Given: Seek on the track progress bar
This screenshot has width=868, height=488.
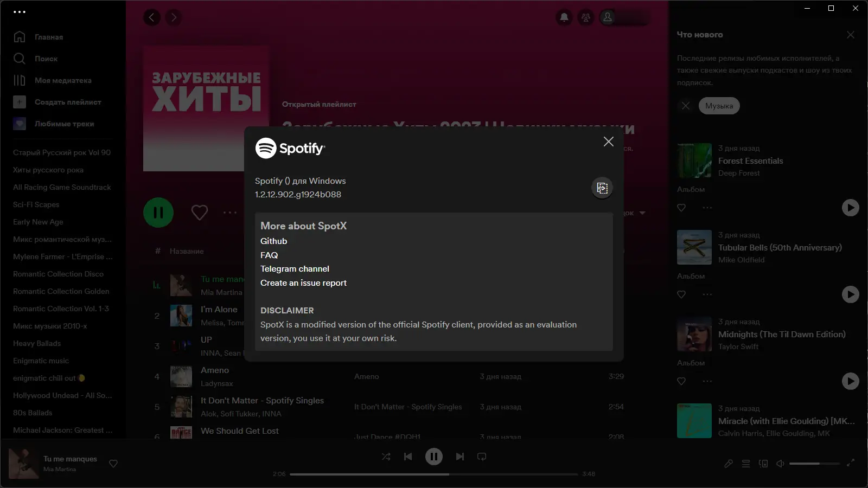Looking at the screenshot, I should tap(434, 474).
